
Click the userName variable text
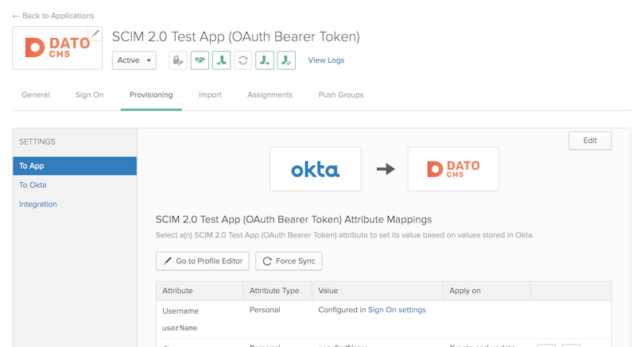pyautogui.click(x=180, y=328)
